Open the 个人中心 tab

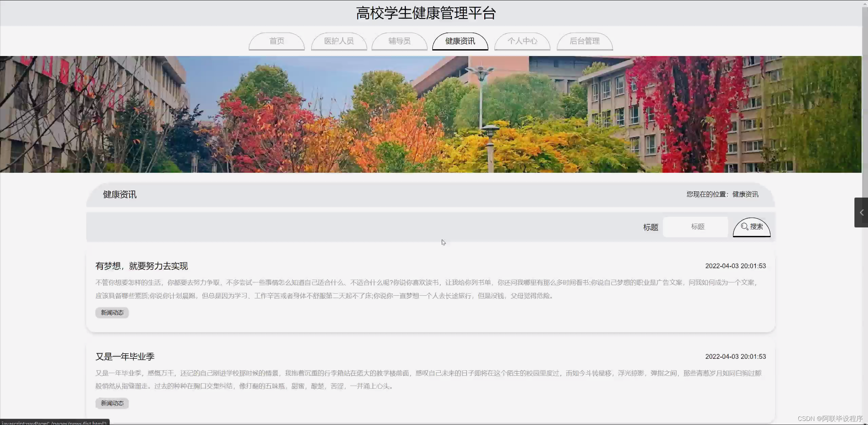click(x=522, y=41)
